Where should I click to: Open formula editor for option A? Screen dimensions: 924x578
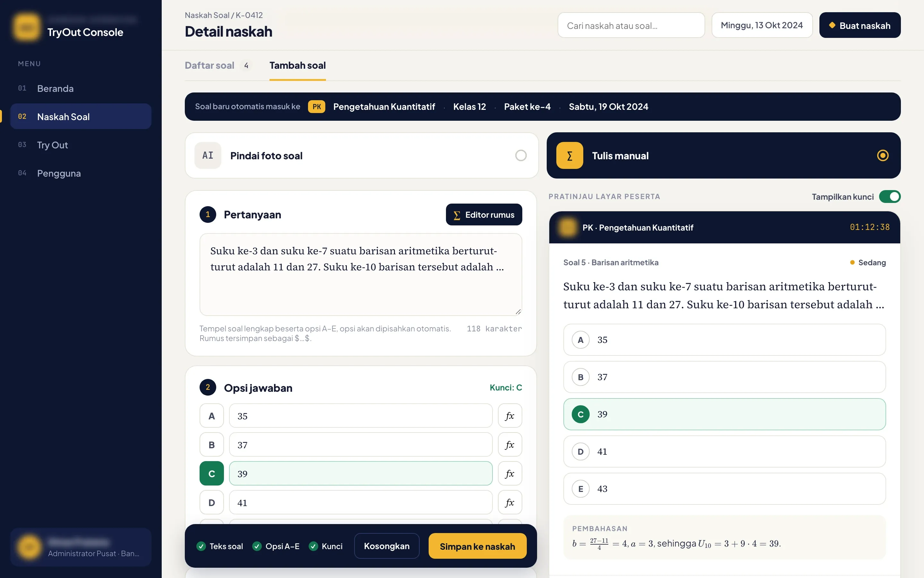click(x=510, y=416)
